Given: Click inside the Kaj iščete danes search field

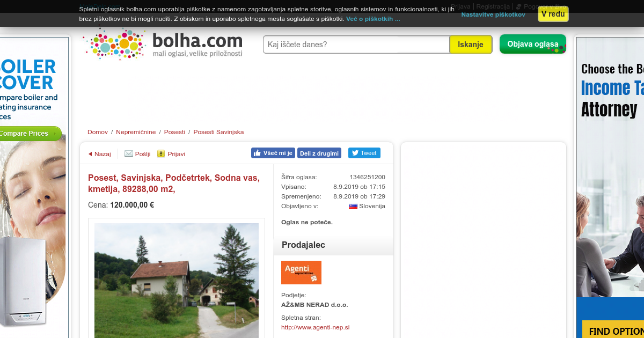Looking at the screenshot, I should coord(356,45).
